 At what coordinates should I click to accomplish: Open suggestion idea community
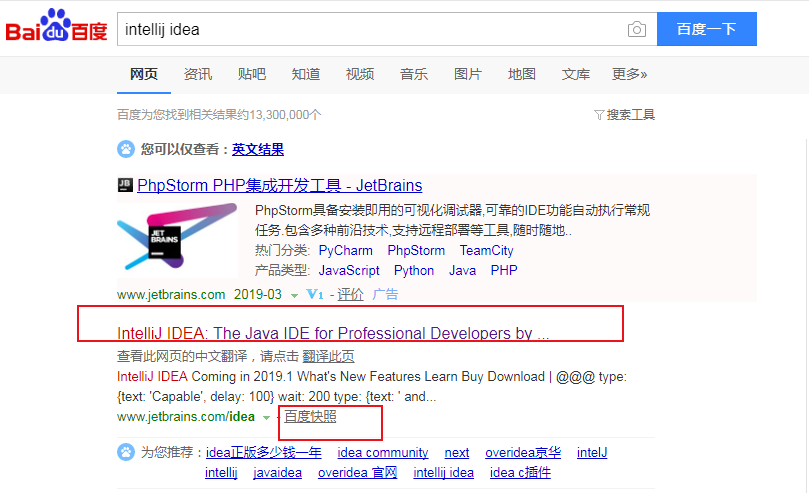tap(383, 453)
